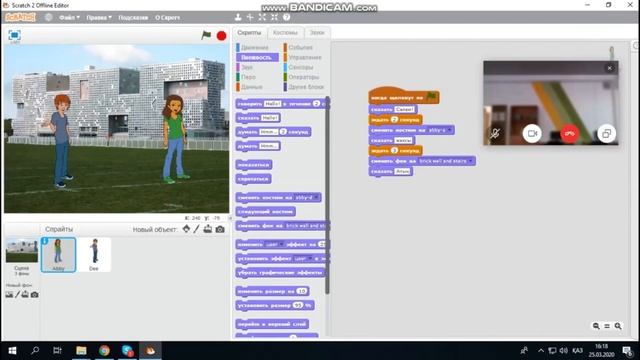
Task: Toggle the camera in call window
Action: pos(532,133)
